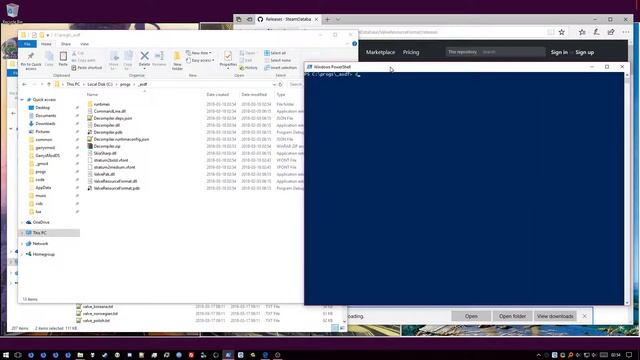This screenshot has width=640, height=360.
Task: Open Properties from the ribbon
Action: click(228, 60)
